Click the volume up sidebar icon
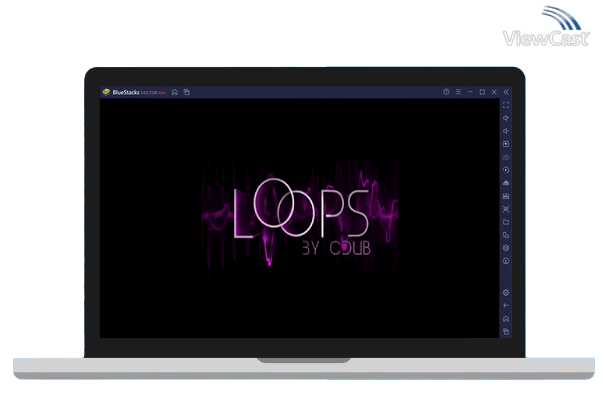This screenshot has width=602, height=414. pos(506,118)
